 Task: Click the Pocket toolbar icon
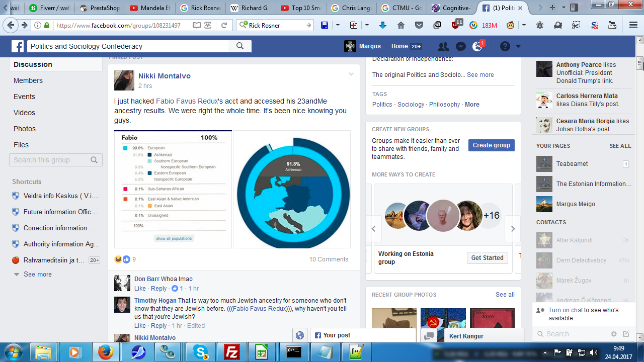[419, 25]
